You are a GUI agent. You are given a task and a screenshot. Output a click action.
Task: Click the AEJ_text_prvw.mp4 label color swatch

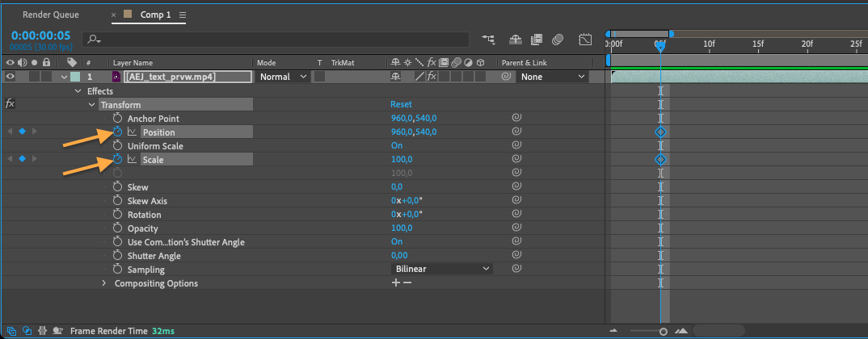(x=74, y=77)
